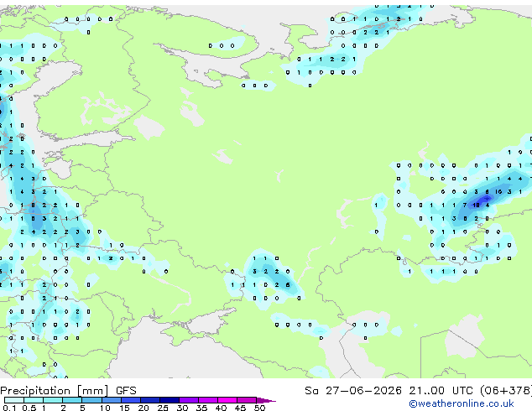Select the 30–35 mm purple legend swatch
This screenshot has width=532, height=411.
point(189,400)
